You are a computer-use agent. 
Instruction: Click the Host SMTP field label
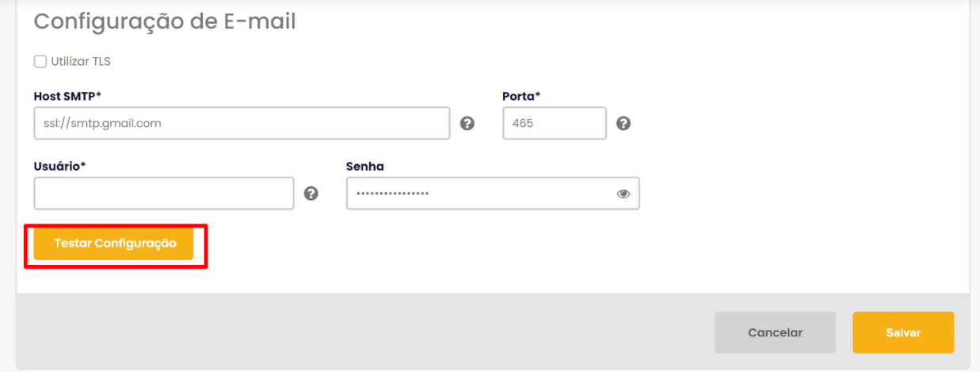67,96
